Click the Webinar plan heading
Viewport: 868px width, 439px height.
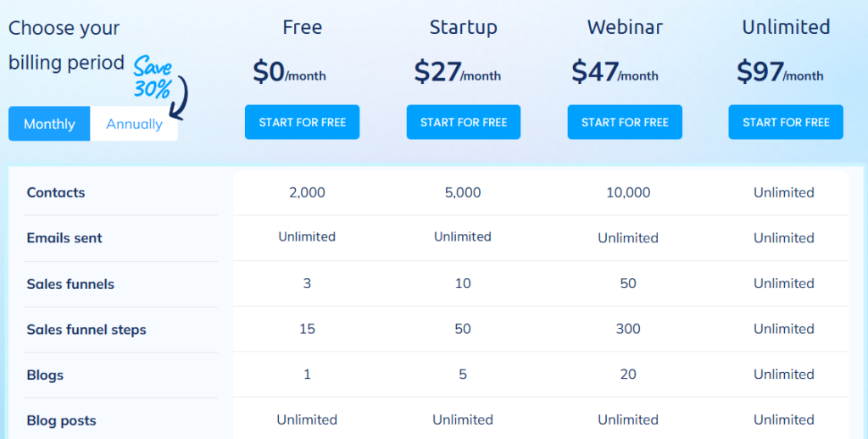pos(625,27)
